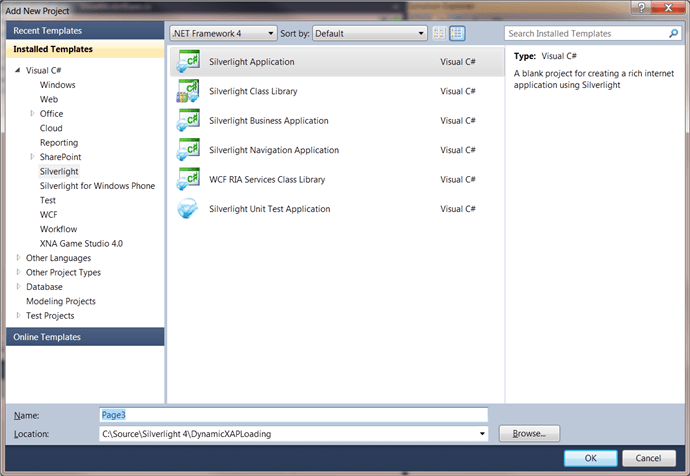Cancel the Add New Project dialog
The width and height of the screenshot is (690, 476).
(x=649, y=458)
